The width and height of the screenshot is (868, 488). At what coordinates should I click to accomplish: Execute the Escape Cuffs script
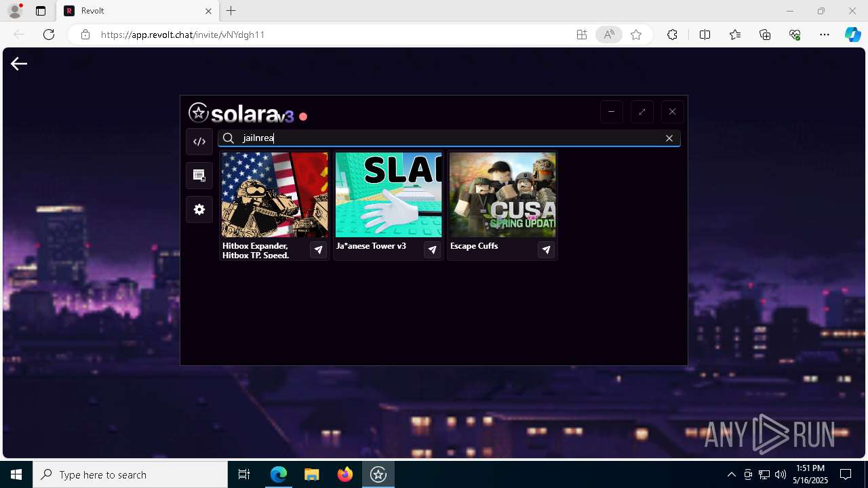(x=546, y=250)
